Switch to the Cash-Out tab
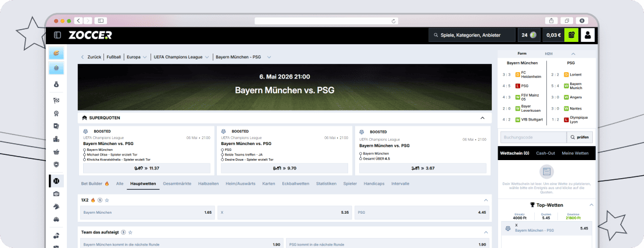This screenshot has width=644, height=248. [x=545, y=153]
